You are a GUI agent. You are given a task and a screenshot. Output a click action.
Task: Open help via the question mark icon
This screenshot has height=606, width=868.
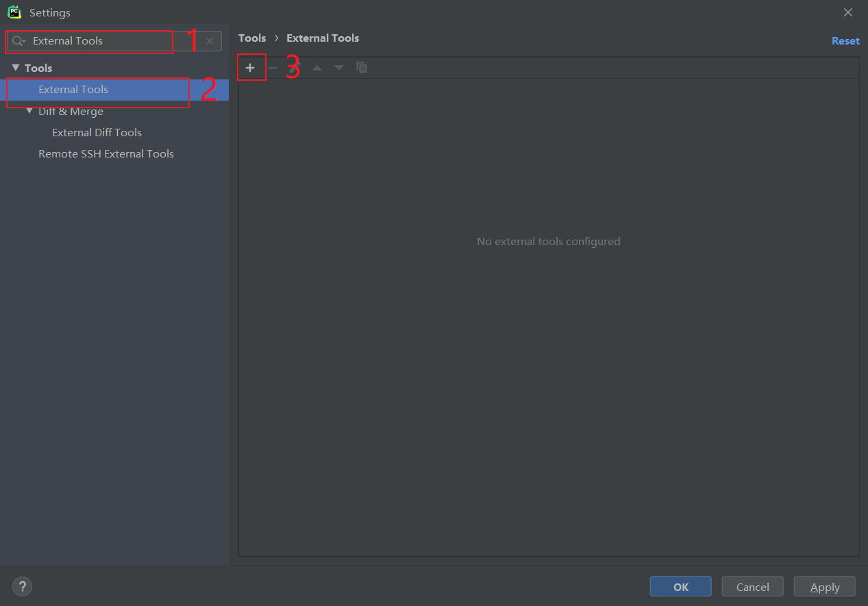click(x=21, y=586)
